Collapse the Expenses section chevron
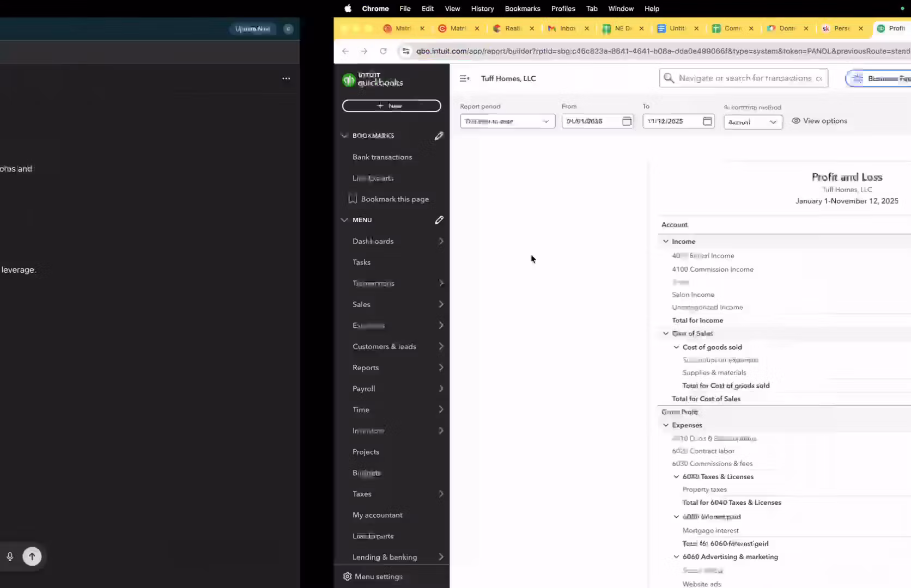 click(x=665, y=425)
